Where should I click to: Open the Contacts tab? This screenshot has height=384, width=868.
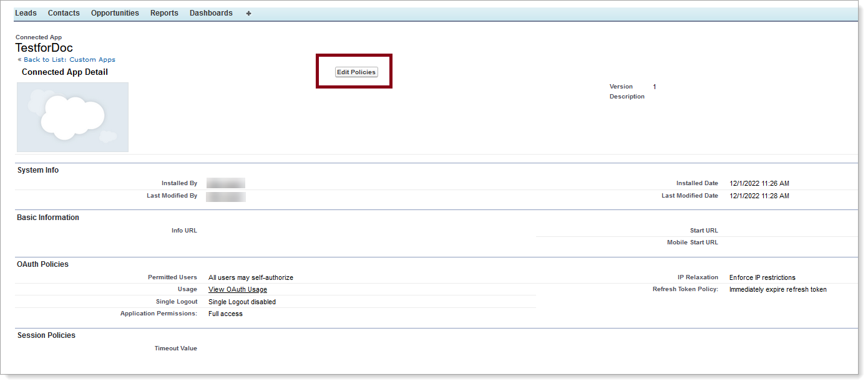click(64, 12)
